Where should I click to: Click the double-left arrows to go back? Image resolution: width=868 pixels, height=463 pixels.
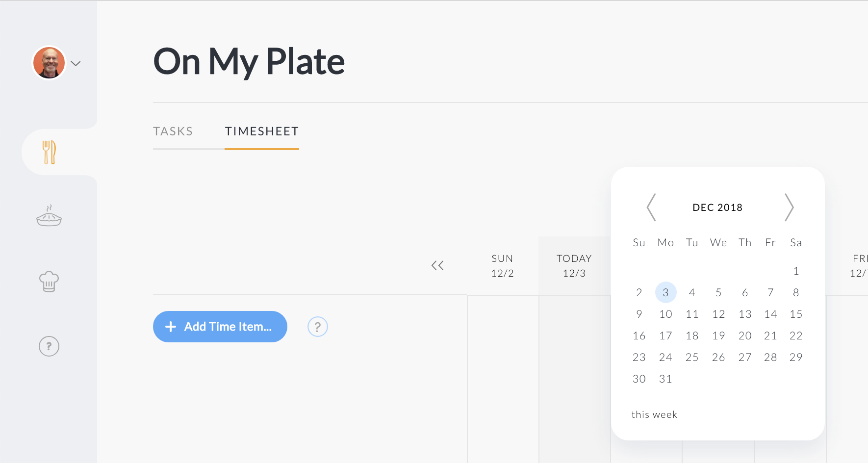coord(438,265)
